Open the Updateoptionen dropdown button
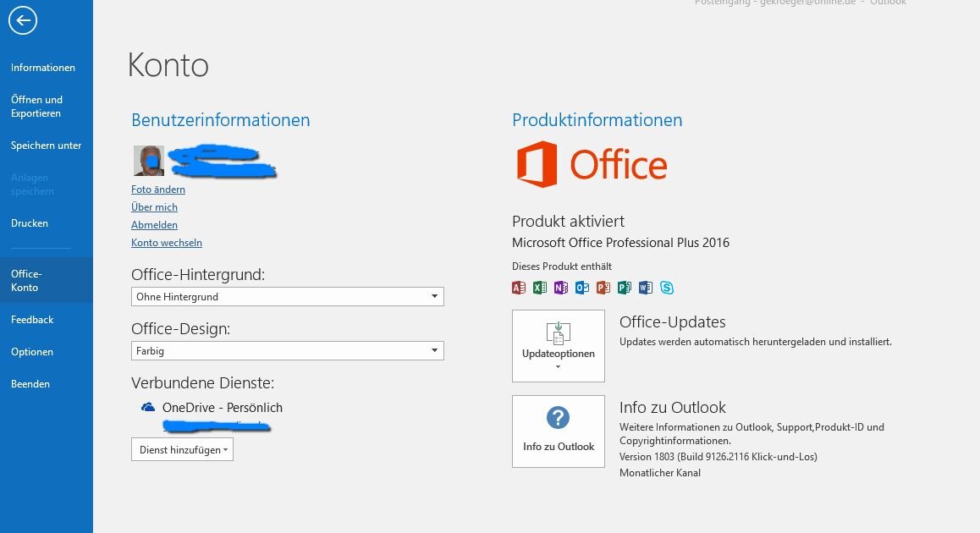The width and height of the screenshot is (980, 533). coord(558,346)
